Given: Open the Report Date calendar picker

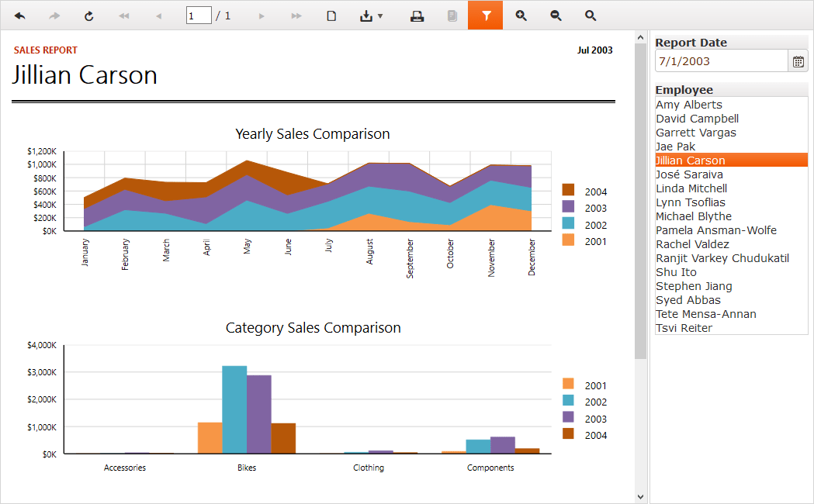Looking at the screenshot, I should click(x=798, y=61).
